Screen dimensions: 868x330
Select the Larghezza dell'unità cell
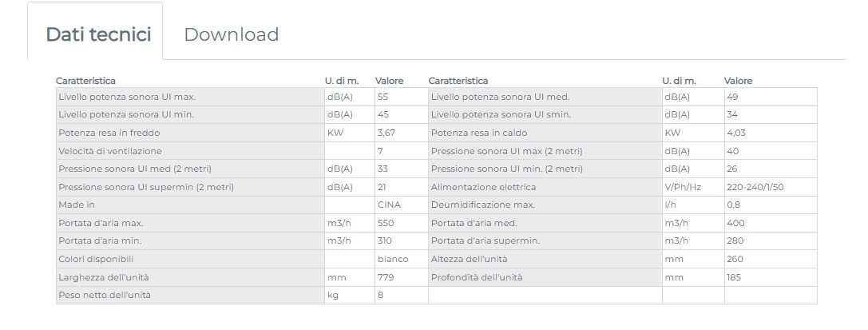tap(190, 277)
